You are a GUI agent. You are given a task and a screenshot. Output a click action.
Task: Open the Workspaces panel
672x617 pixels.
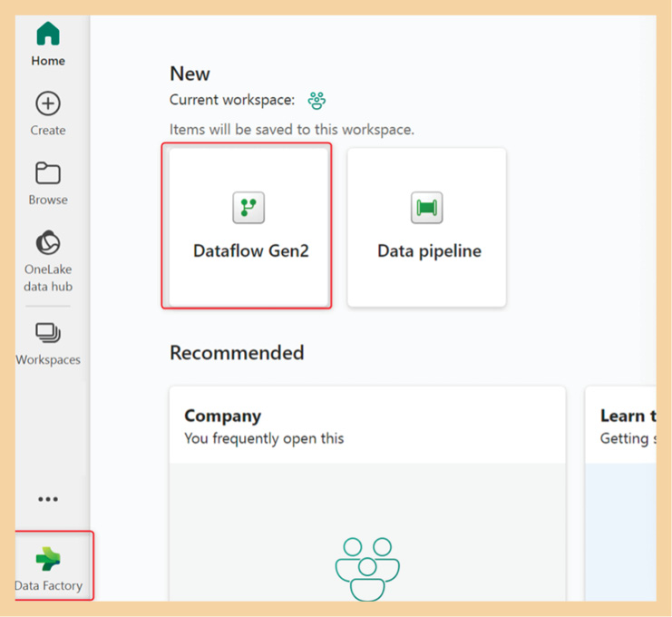pos(48,344)
